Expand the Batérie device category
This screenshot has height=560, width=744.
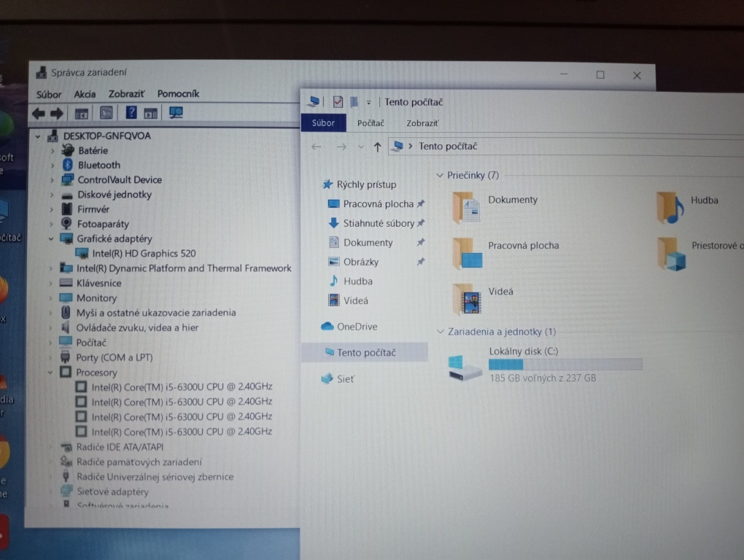point(53,150)
